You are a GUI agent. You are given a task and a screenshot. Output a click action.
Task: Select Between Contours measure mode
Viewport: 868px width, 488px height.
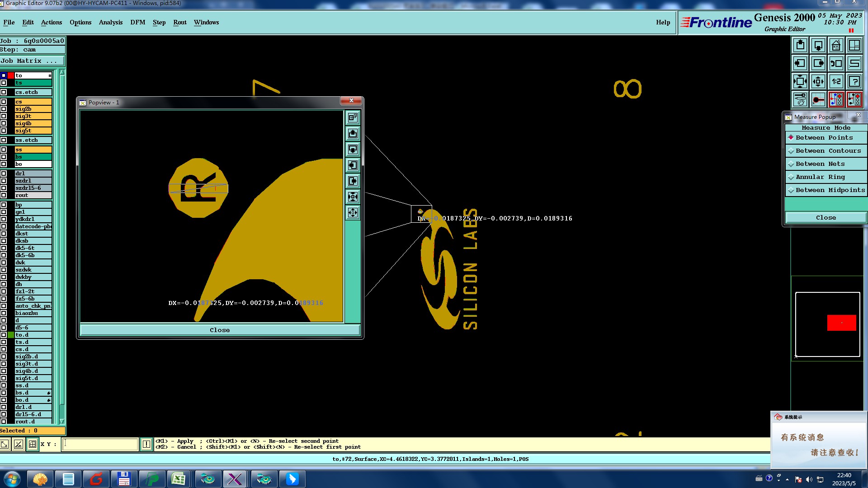[826, 150]
